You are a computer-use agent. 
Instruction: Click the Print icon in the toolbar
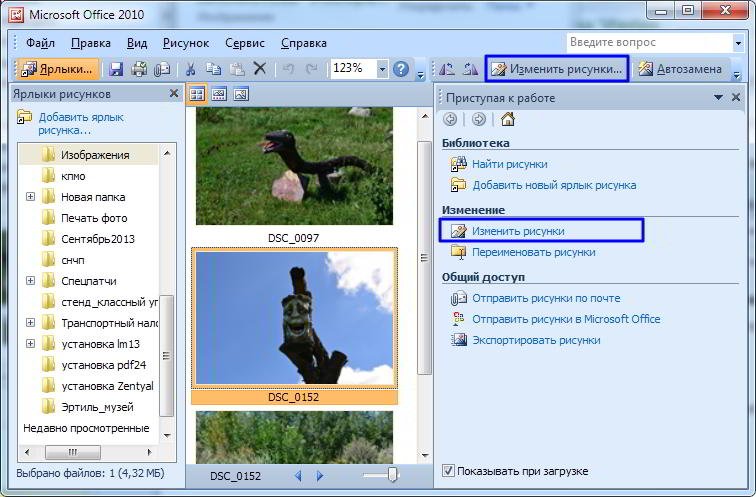pyautogui.click(x=139, y=69)
